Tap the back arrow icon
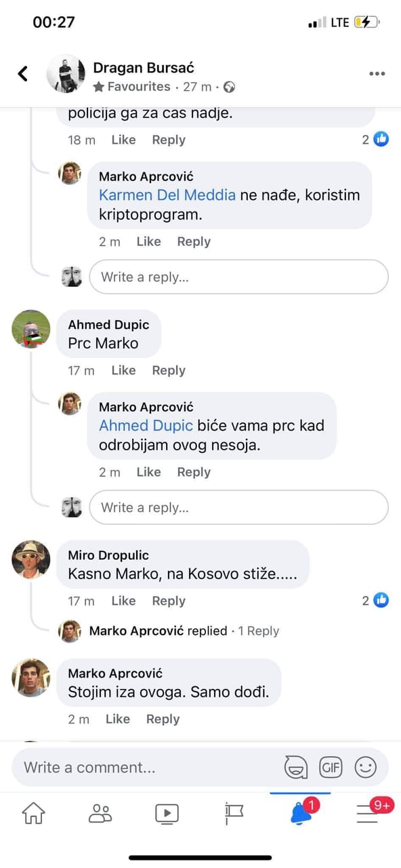This screenshot has width=401, height=868. click(x=23, y=73)
